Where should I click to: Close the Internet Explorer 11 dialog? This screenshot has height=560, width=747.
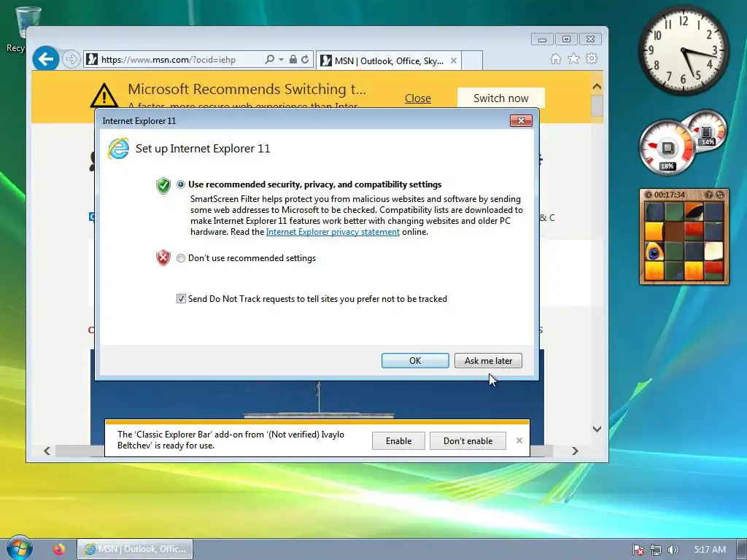pyautogui.click(x=521, y=121)
